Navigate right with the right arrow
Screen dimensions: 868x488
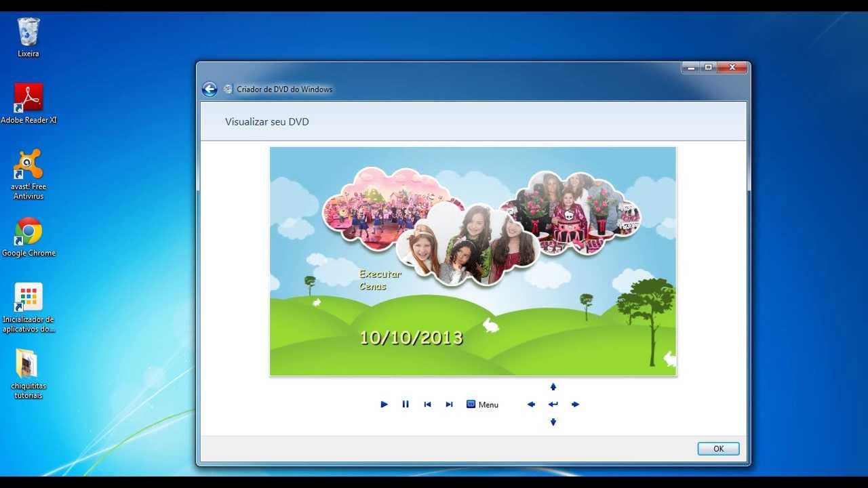pyautogui.click(x=575, y=405)
